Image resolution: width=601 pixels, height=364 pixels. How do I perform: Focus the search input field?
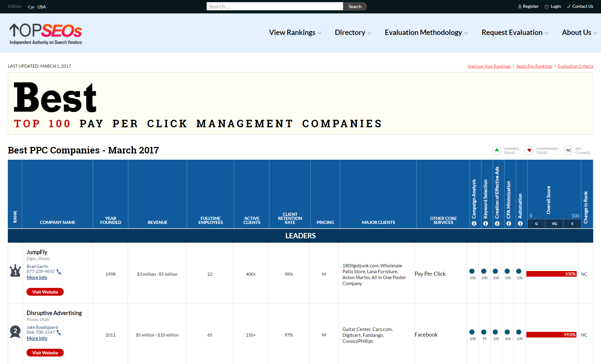pyautogui.click(x=275, y=7)
